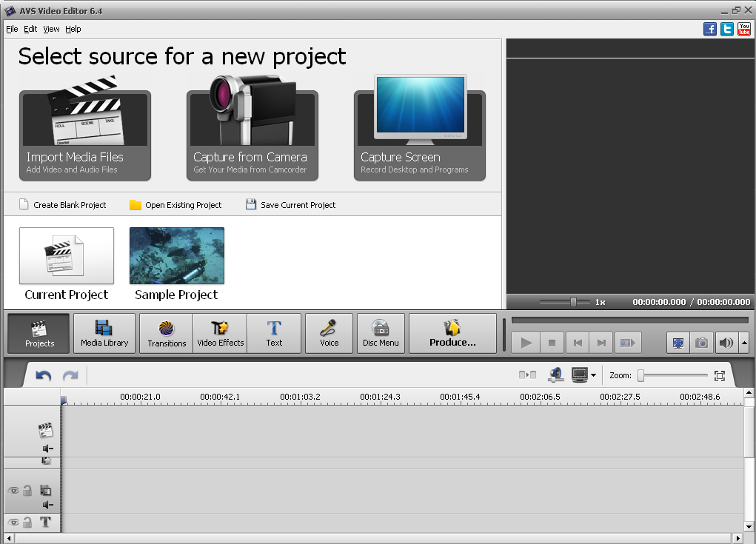Click Open Existing Project

tap(175, 205)
